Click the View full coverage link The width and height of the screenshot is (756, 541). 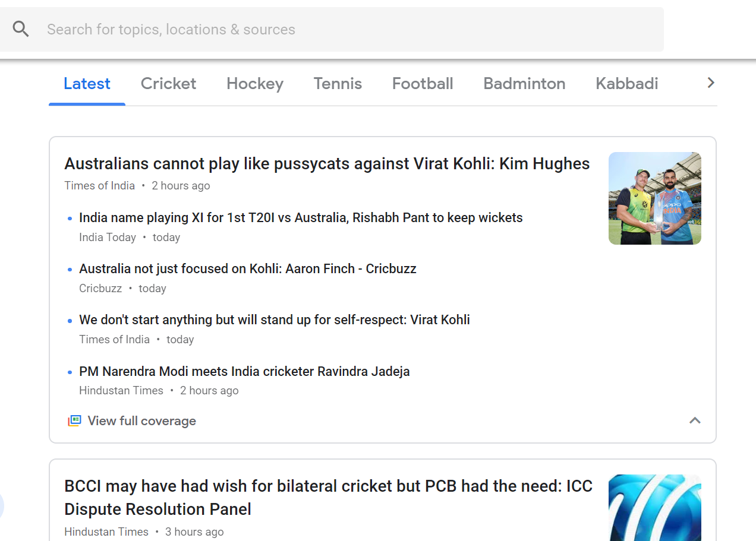coord(142,421)
